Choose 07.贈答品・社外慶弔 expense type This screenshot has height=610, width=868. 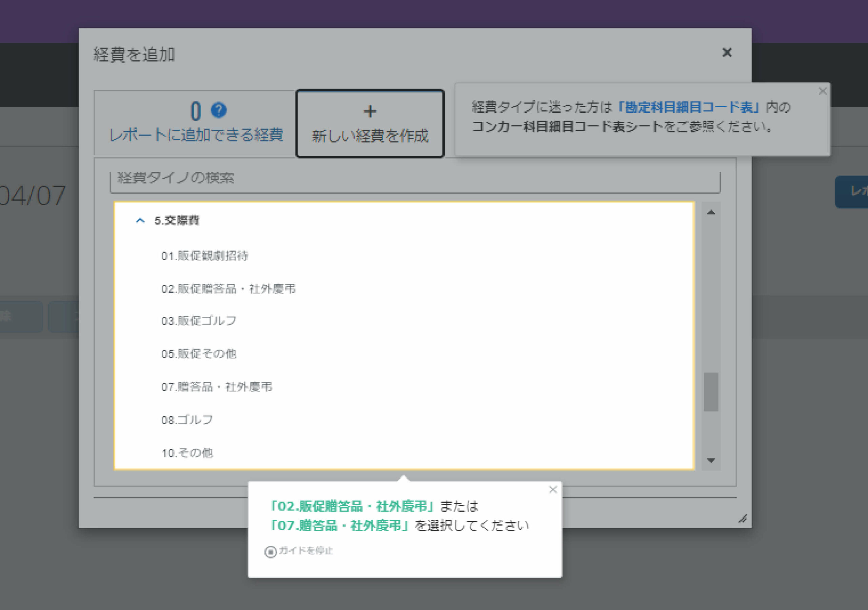coord(217,387)
